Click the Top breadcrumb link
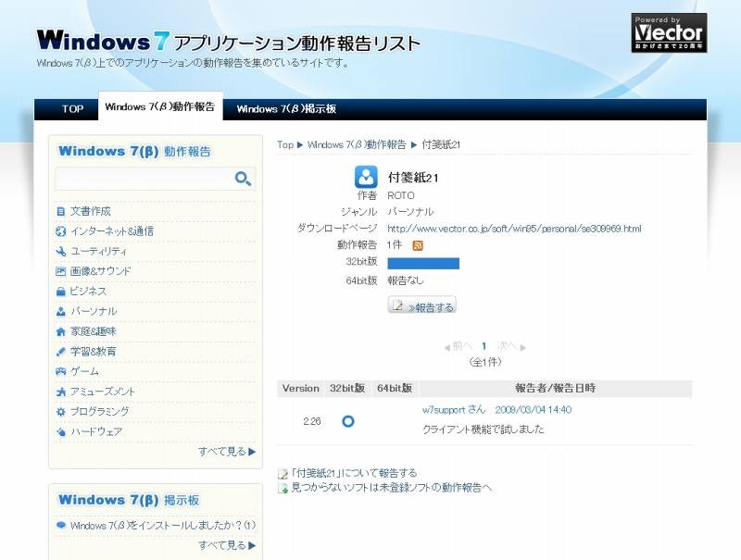Screen dimensions: 741x560 (285, 145)
